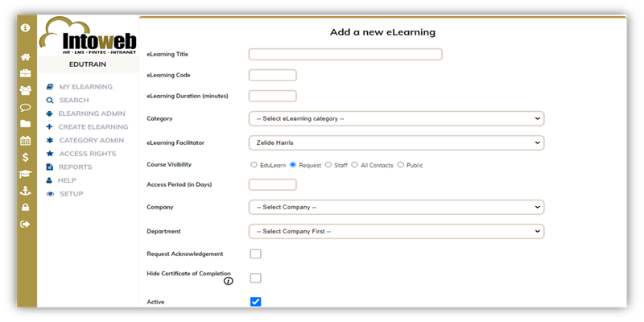Click the padlock icon in the sidebar
Image resolution: width=644 pixels, height=322 pixels.
click(25, 207)
